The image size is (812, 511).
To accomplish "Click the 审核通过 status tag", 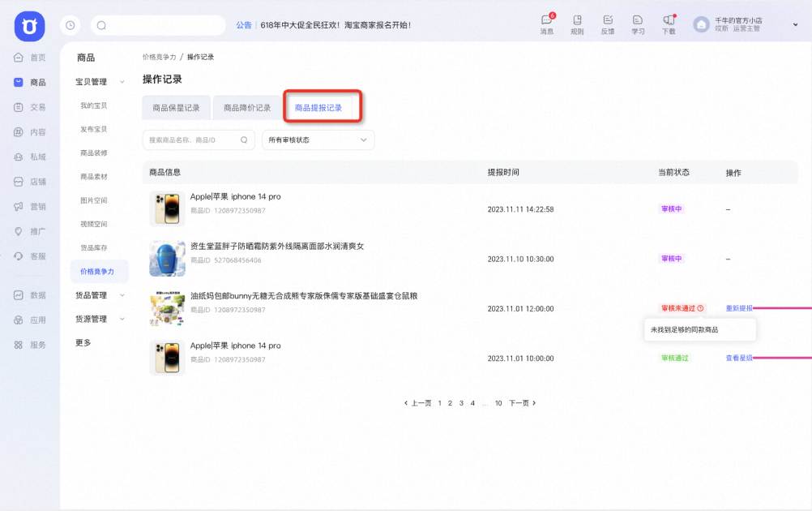I will click(x=675, y=359).
